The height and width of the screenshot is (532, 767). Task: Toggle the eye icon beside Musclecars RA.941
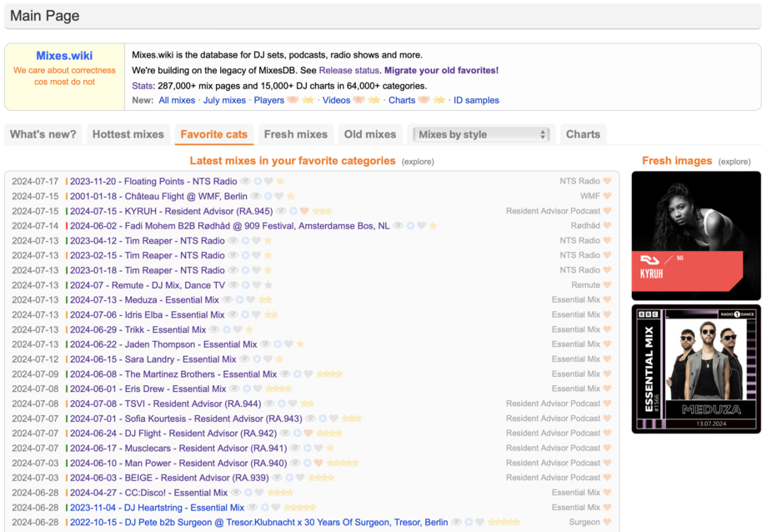pyautogui.click(x=295, y=449)
